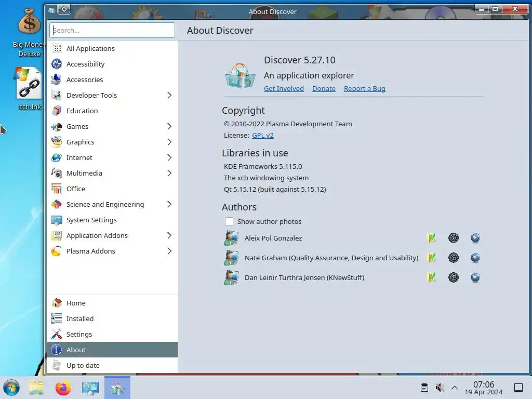The width and height of the screenshot is (532, 399).
Task: Click the Search input field
Action: pos(112,30)
